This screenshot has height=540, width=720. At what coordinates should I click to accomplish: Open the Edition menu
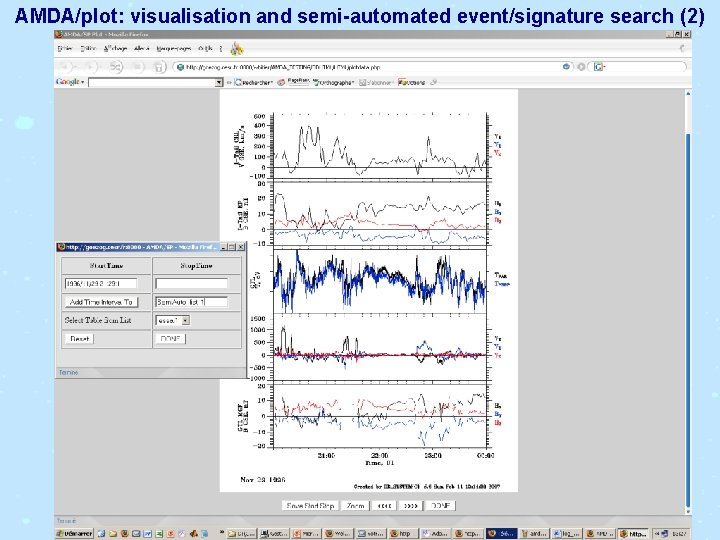[88, 48]
